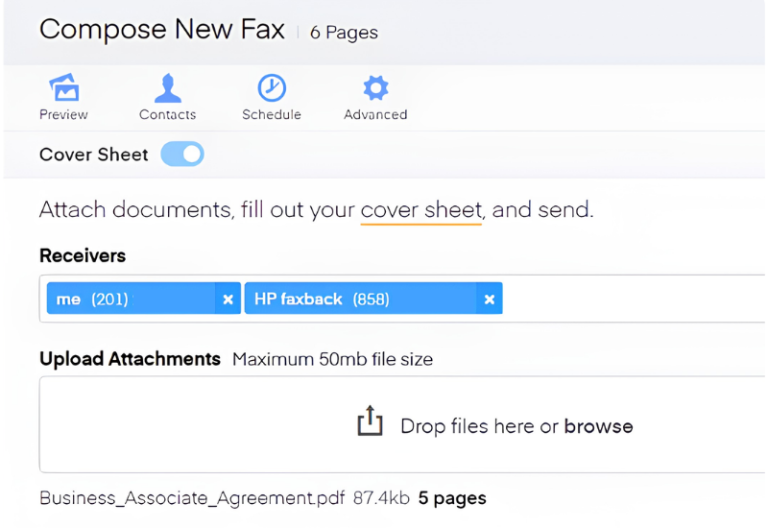Click the '87.4kb' file size text

[381, 498]
